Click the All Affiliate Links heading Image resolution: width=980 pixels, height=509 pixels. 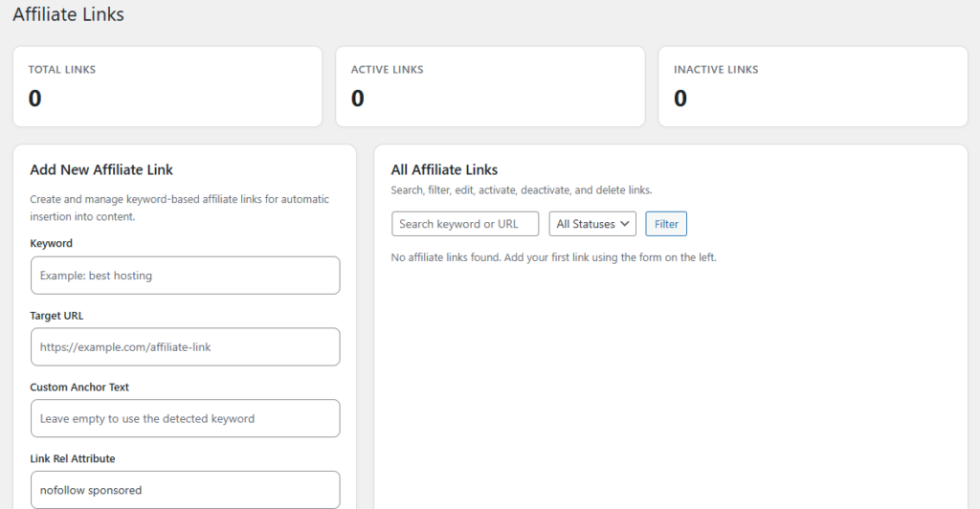(444, 170)
